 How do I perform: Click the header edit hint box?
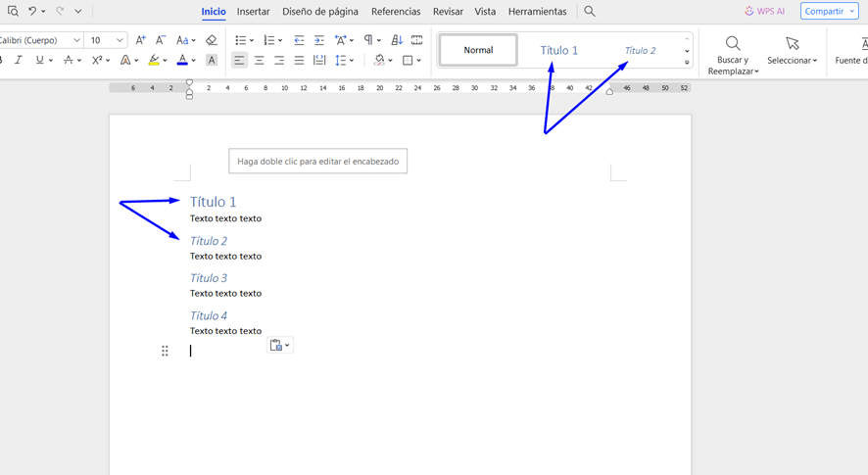317,162
